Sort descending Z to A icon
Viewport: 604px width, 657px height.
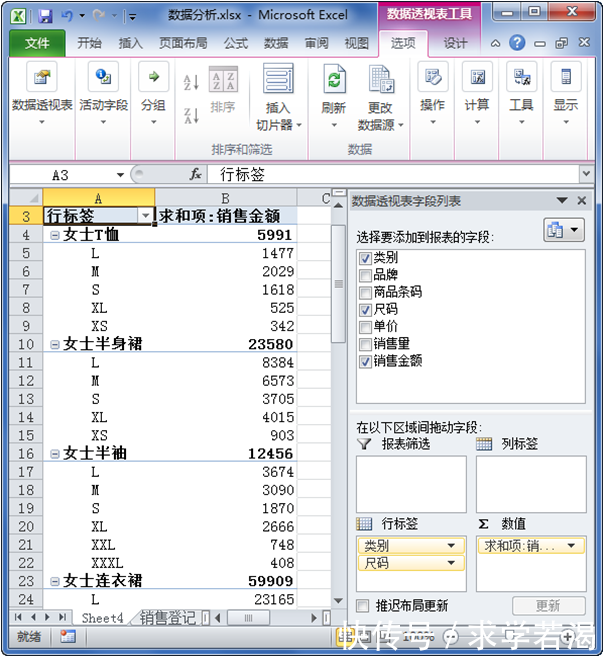pyautogui.click(x=191, y=115)
